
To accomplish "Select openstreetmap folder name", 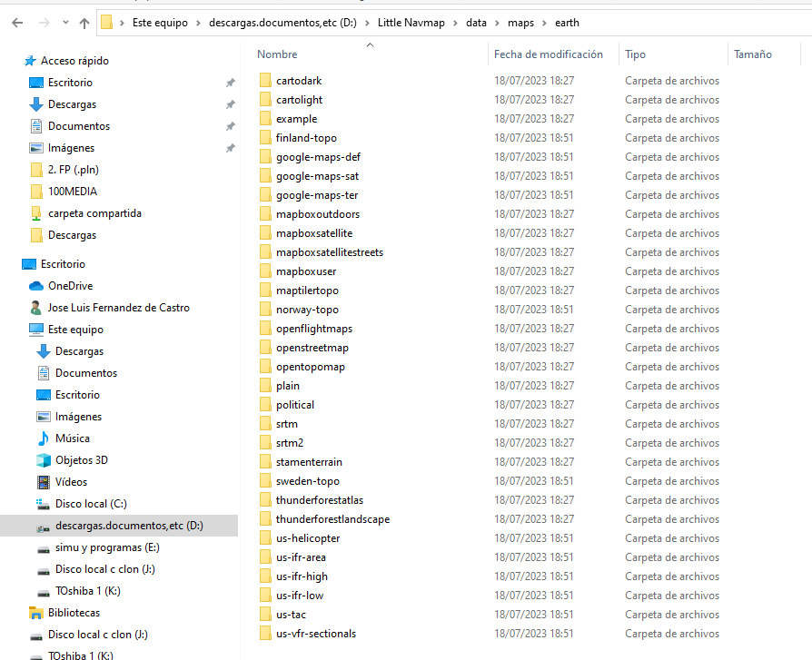I will [312, 348].
